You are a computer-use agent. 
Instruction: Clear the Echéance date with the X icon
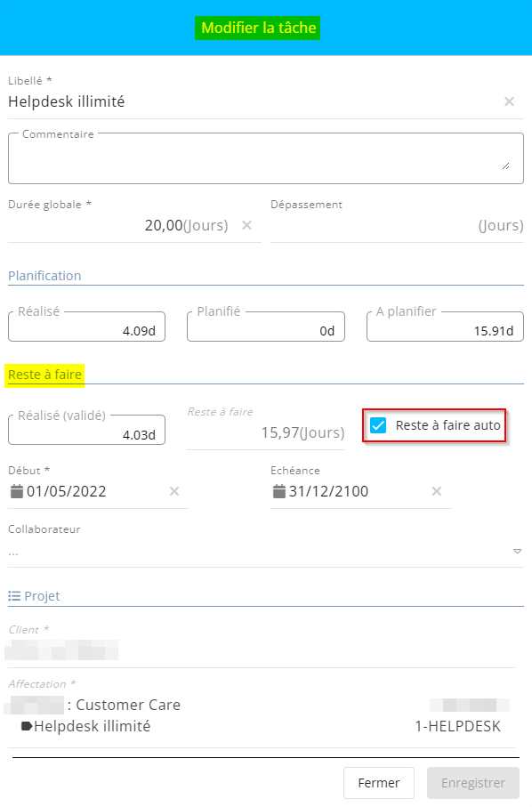[436, 491]
